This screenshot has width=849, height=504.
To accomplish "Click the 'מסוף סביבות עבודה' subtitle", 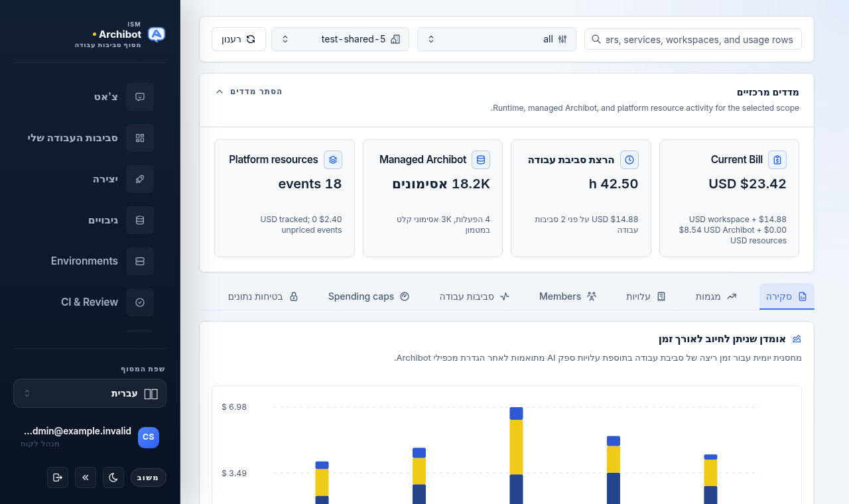I will [x=108, y=45].
